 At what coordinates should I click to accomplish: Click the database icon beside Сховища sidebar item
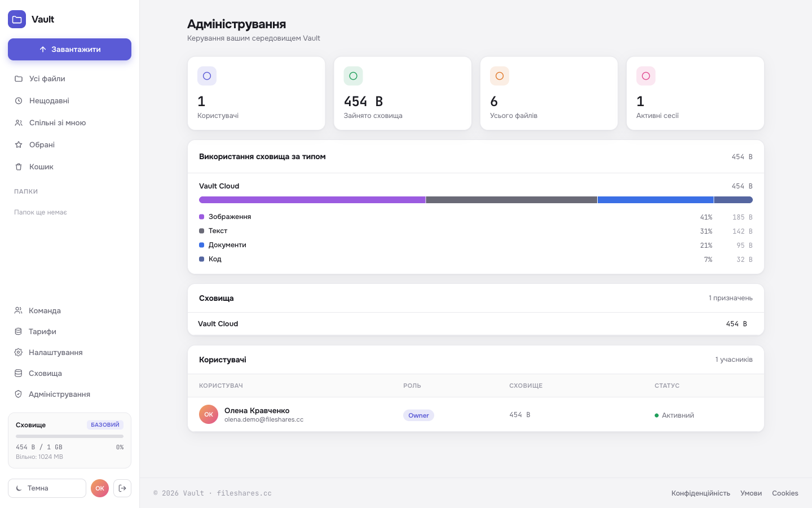coord(18,373)
